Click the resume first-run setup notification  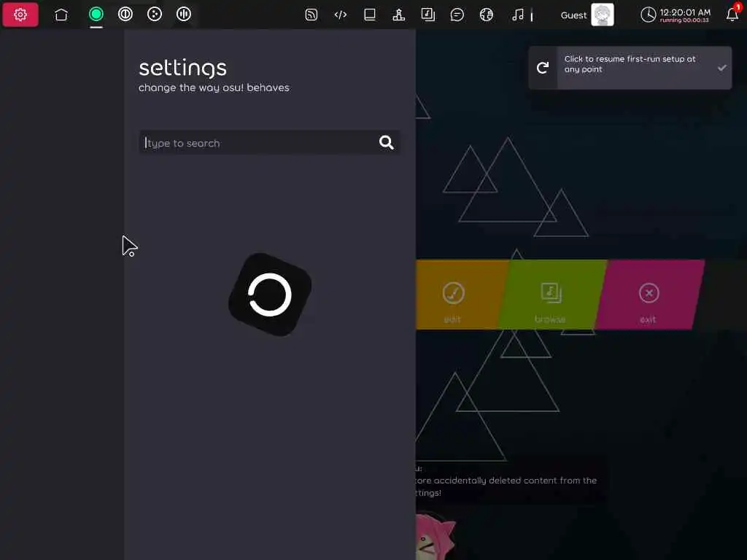pyautogui.click(x=630, y=68)
